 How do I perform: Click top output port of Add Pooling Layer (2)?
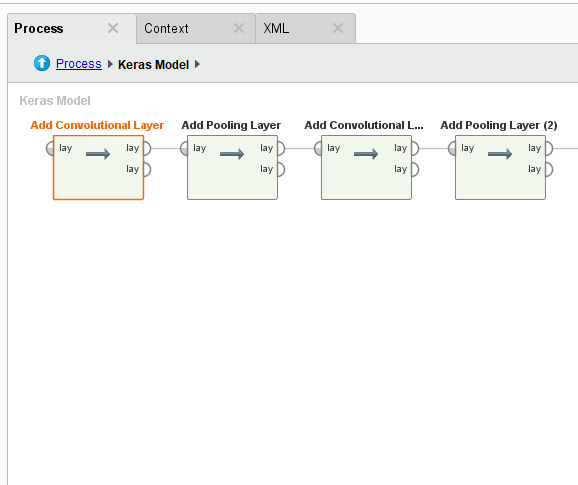(x=549, y=149)
